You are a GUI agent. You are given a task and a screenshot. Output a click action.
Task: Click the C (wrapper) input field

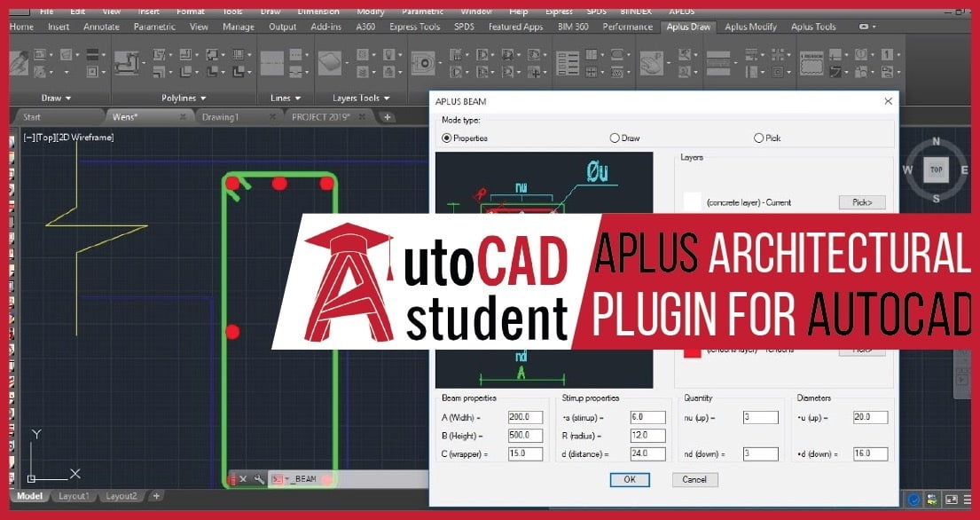click(x=525, y=453)
